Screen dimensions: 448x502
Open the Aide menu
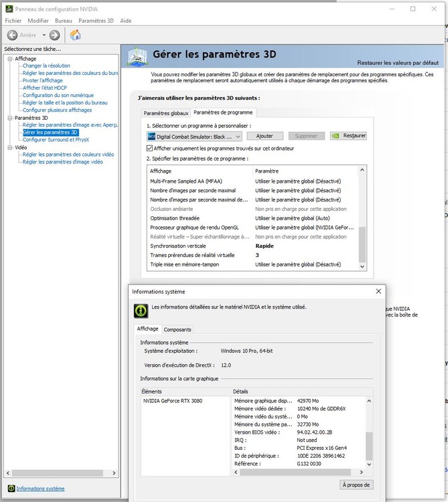pyautogui.click(x=125, y=21)
